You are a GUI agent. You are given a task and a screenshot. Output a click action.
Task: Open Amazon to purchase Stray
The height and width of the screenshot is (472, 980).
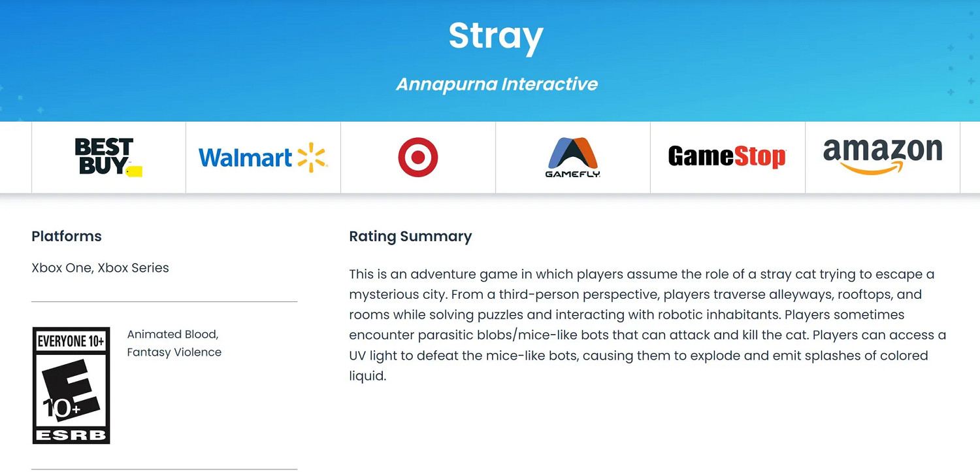point(882,157)
